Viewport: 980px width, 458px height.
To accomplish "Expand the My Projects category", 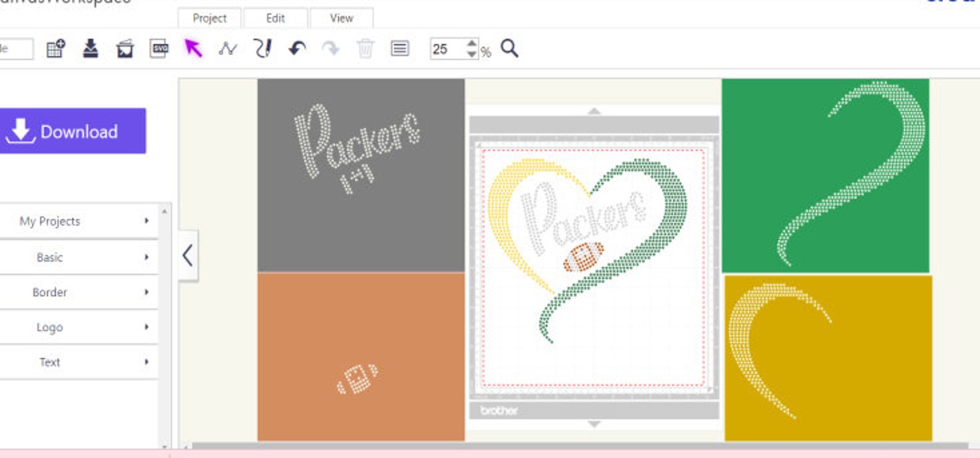I will pyautogui.click(x=79, y=221).
